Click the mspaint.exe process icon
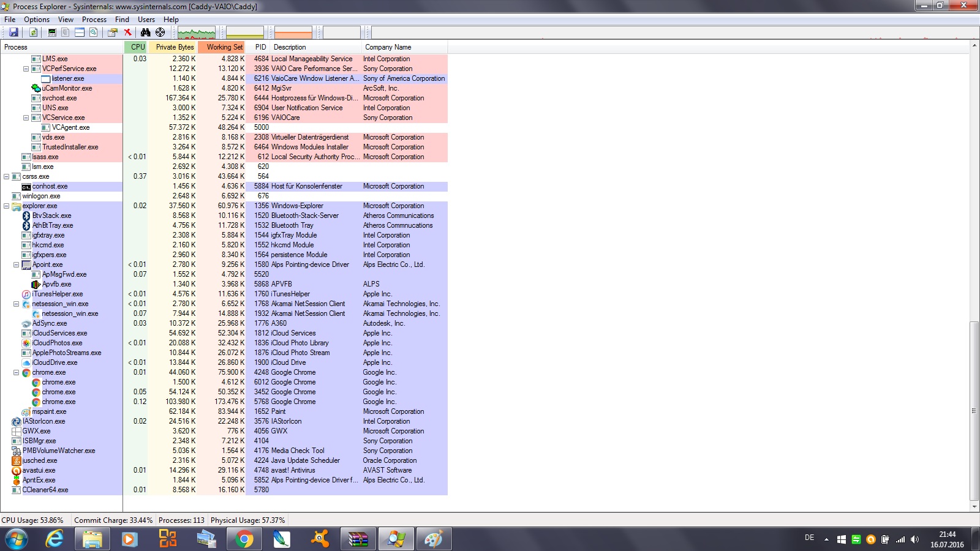The height and width of the screenshot is (551, 980). 26,411
